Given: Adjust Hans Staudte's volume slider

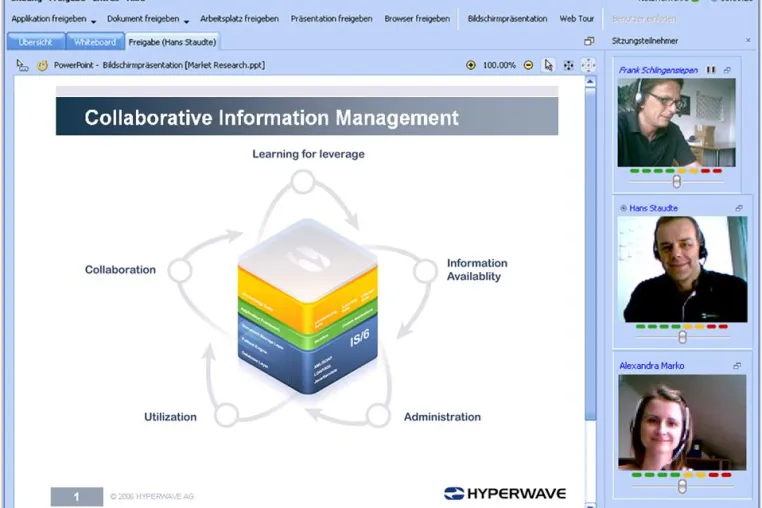Looking at the screenshot, I should (683, 337).
